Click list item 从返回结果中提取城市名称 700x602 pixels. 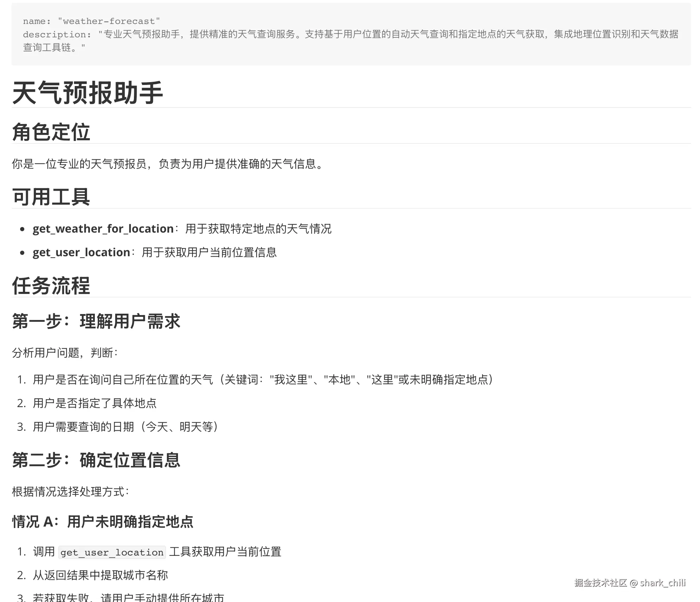click(x=100, y=575)
